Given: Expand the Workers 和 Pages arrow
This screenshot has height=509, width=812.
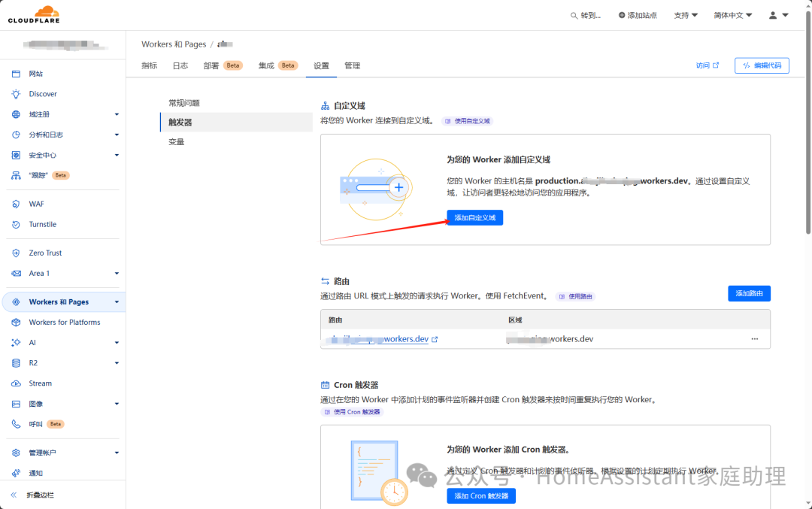Looking at the screenshot, I should tap(117, 302).
